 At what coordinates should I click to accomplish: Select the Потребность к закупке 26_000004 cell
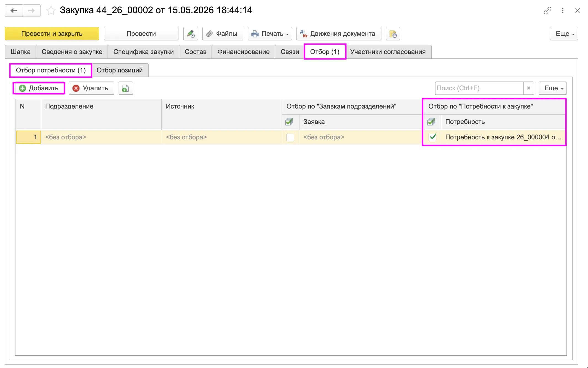click(x=503, y=137)
